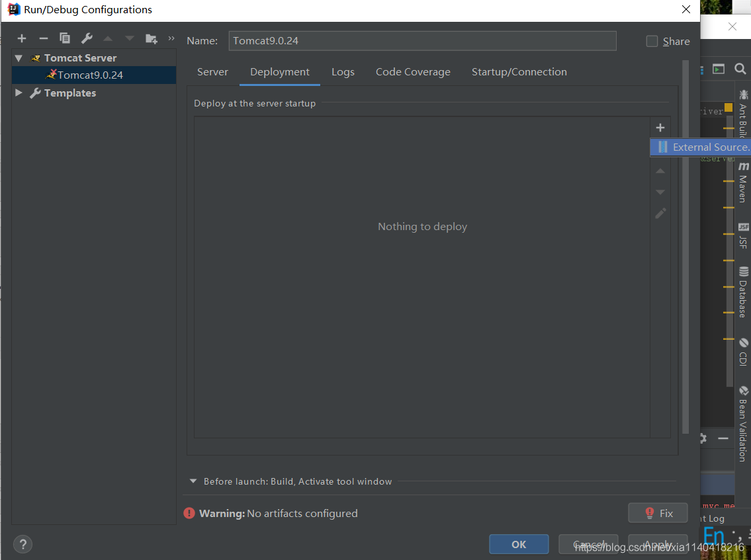The width and height of the screenshot is (751, 560).
Task: Confirm dialog with OK button
Action: click(x=519, y=544)
